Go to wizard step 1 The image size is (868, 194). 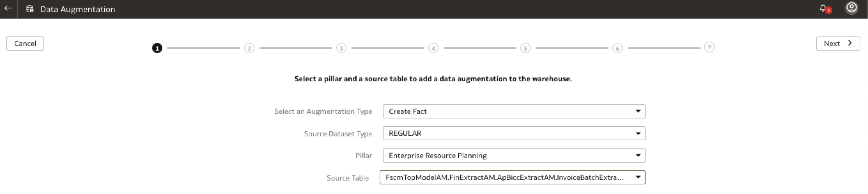(157, 48)
